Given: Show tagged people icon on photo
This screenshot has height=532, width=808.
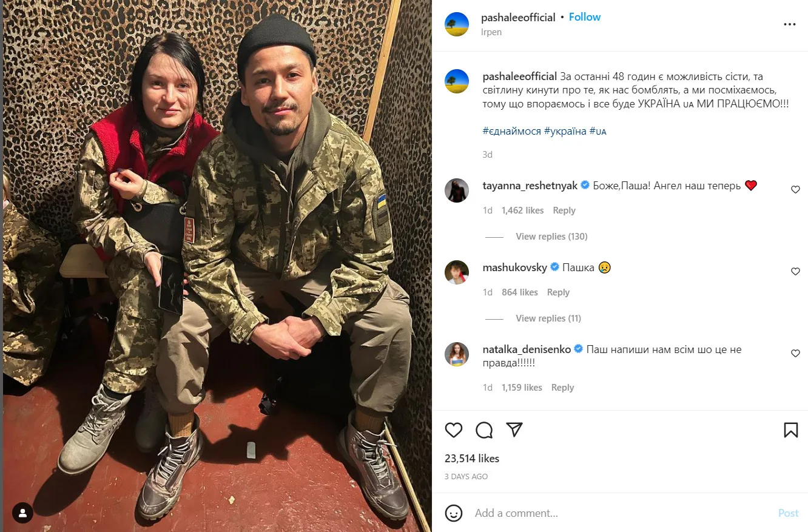Looking at the screenshot, I should (23, 513).
